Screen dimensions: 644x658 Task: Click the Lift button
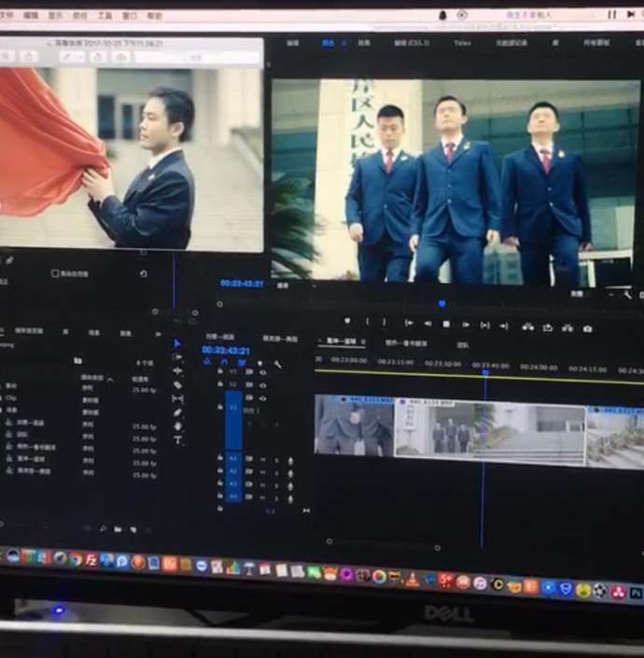528,327
